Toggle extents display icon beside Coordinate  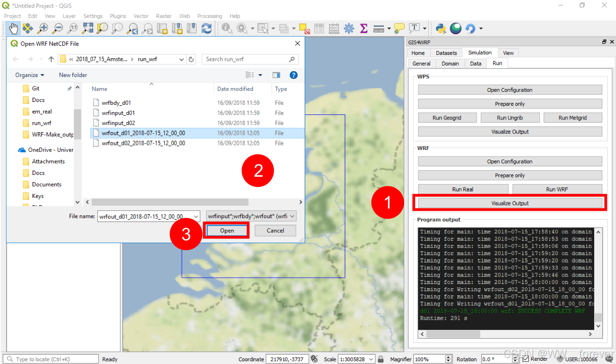314,359
